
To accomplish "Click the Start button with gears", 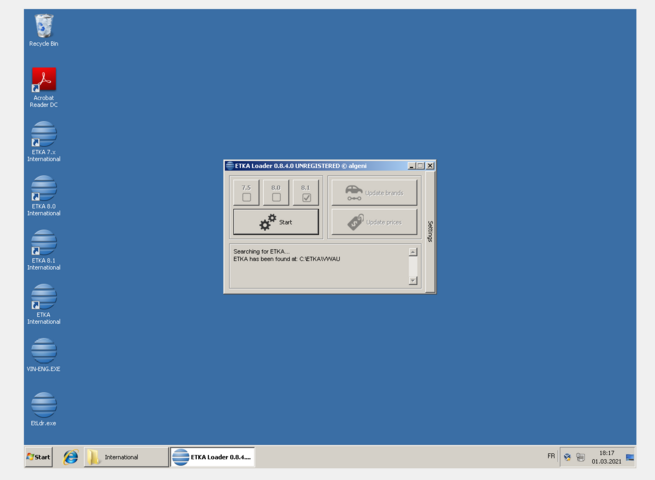I will 276,222.
